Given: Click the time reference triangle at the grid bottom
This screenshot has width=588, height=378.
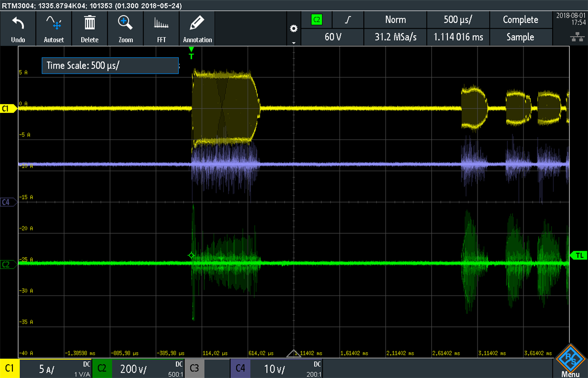Looking at the screenshot, I should pyautogui.click(x=294, y=354).
